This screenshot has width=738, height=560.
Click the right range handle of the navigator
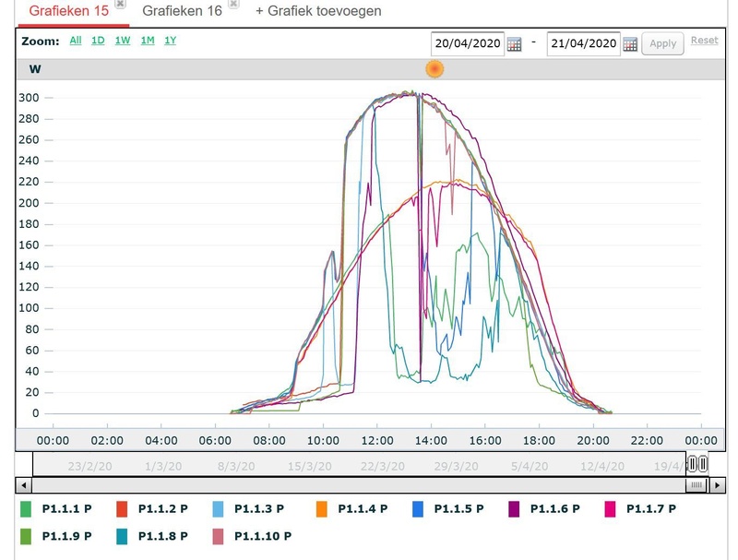click(x=703, y=464)
